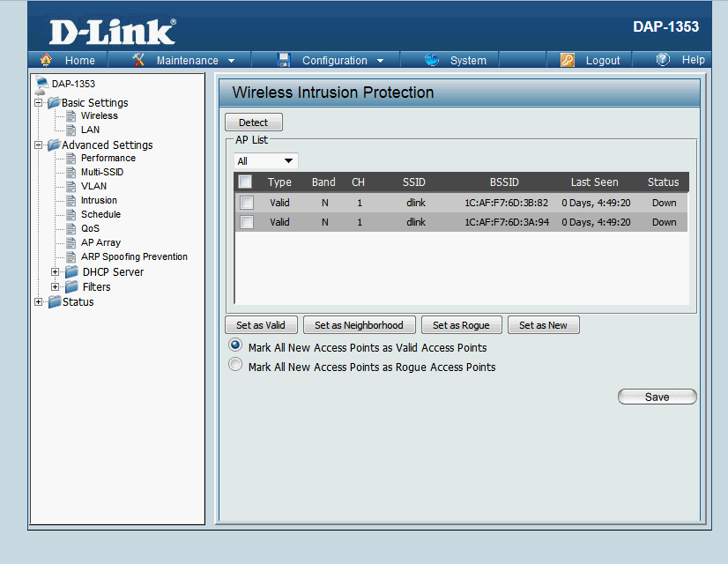Click the Intrusion page icon
This screenshot has height=564, width=728.
(x=71, y=201)
